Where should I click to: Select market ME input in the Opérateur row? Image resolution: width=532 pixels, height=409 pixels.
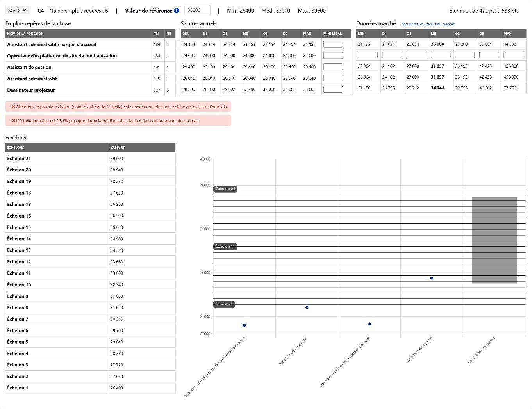point(441,55)
